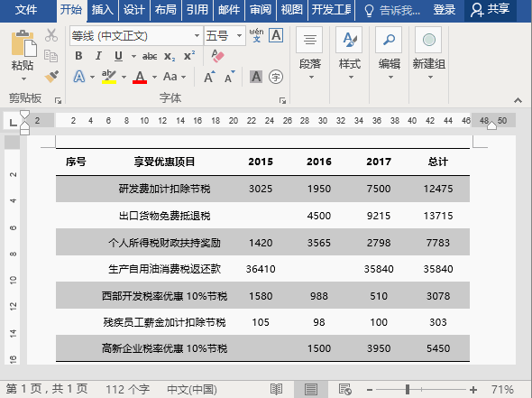532x398 pixels.
Task: Click language indicator 中文(中国)
Action: pos(192,389)
